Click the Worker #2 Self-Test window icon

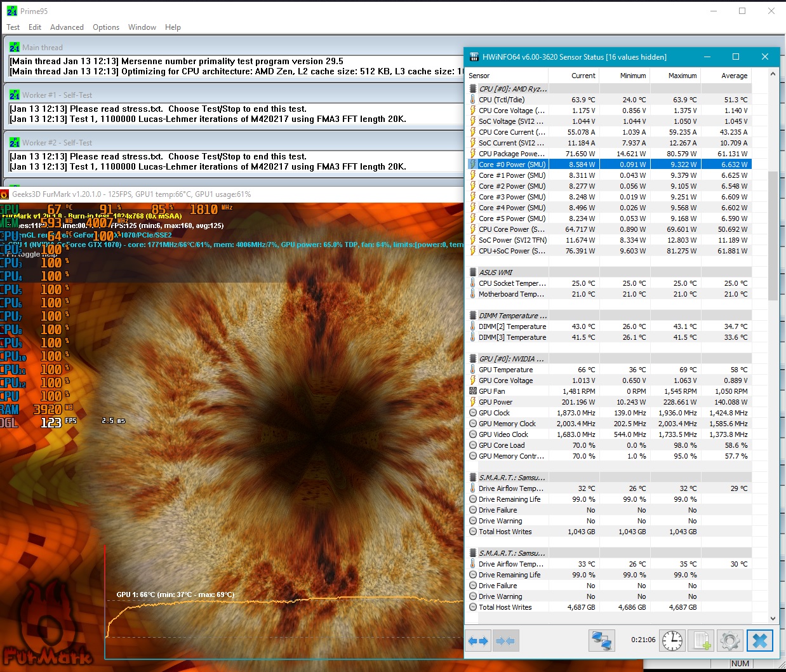point(15,142)
